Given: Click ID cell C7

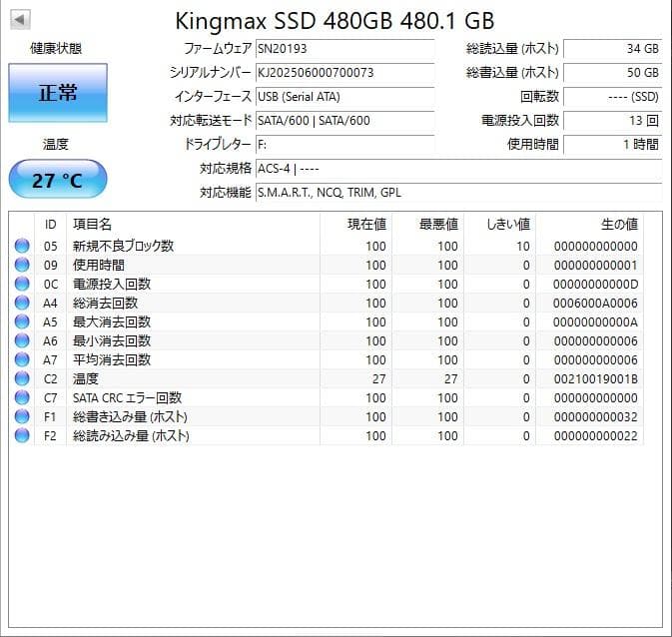Looking at the screenshot, I should pyautogui.click(x=50, y=397).
